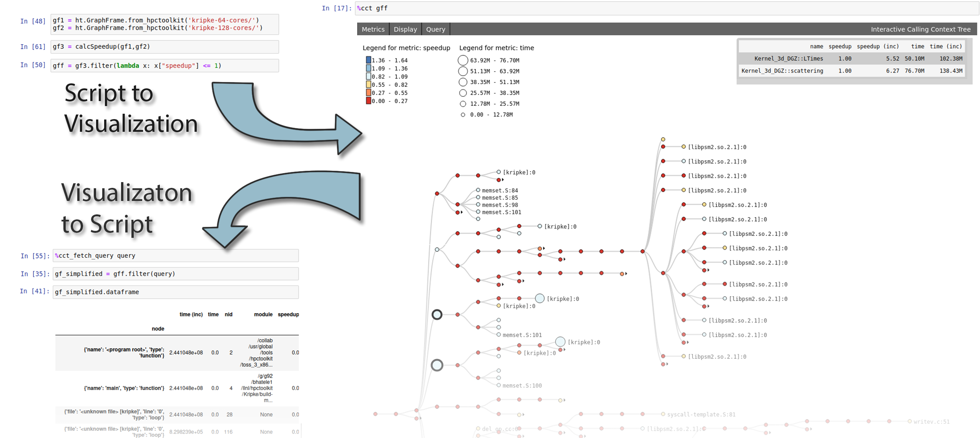Expand collapsed red node below top [kripke]:0 leaf
This screenshot has height=438, width=980.
click(498, 180)
